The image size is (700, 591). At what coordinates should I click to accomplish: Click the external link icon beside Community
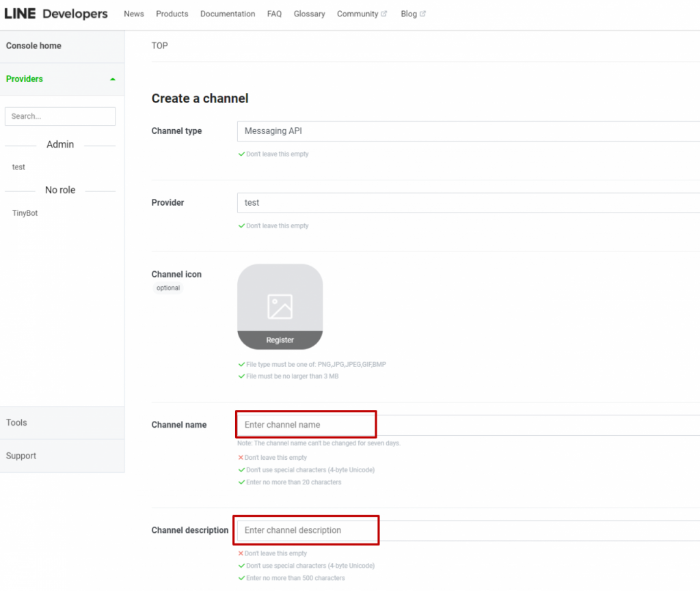point(383,14)
